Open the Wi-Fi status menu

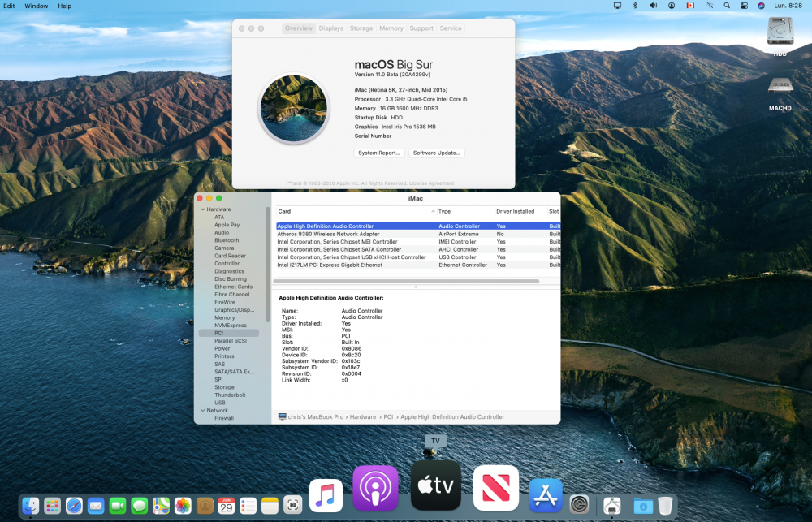[x=710, y=6]
